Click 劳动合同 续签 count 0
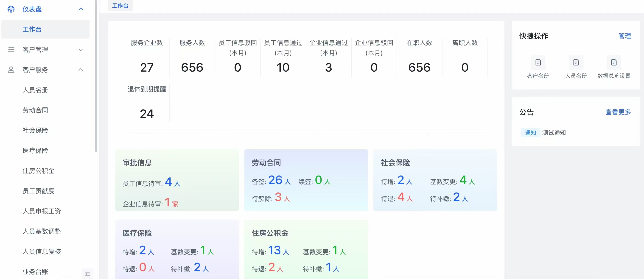Viewport: 644px width, 279px height. point(319,180)
